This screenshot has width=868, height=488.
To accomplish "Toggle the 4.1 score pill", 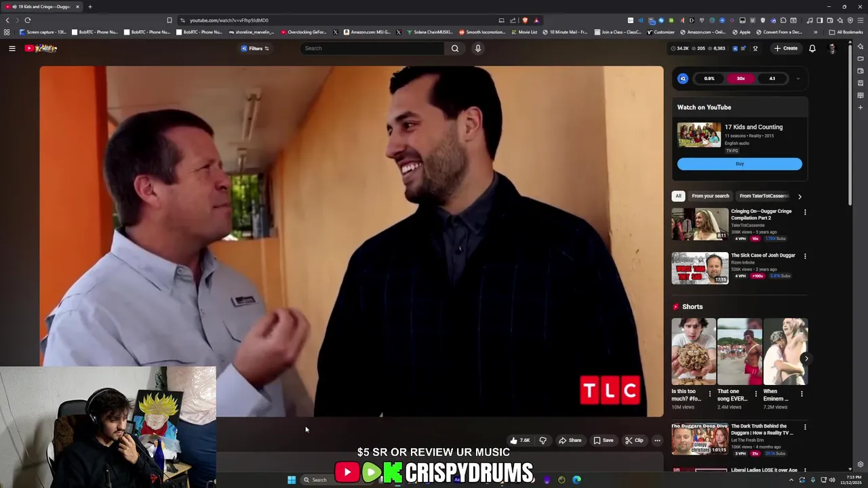I will (x=772, y=79).
